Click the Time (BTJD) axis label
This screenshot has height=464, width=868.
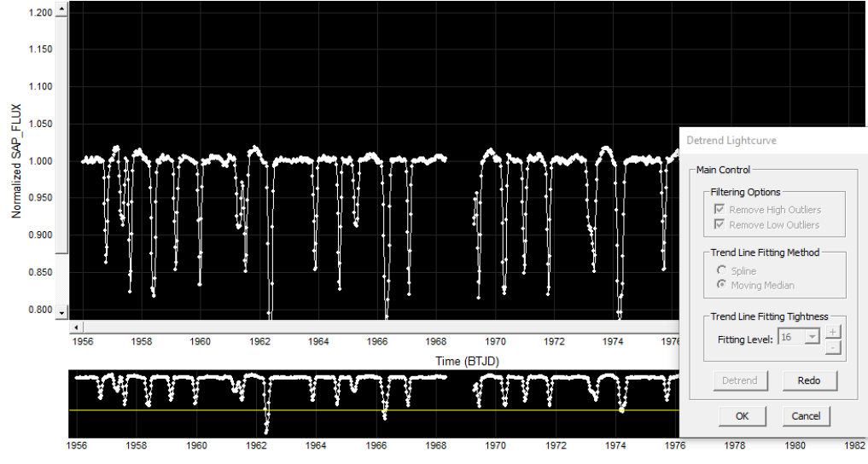pos(467,361)
